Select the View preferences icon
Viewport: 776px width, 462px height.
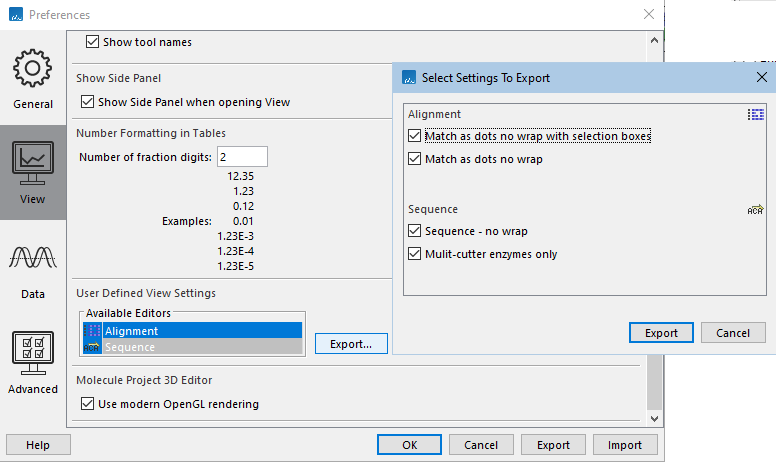[x=33, y=172]
